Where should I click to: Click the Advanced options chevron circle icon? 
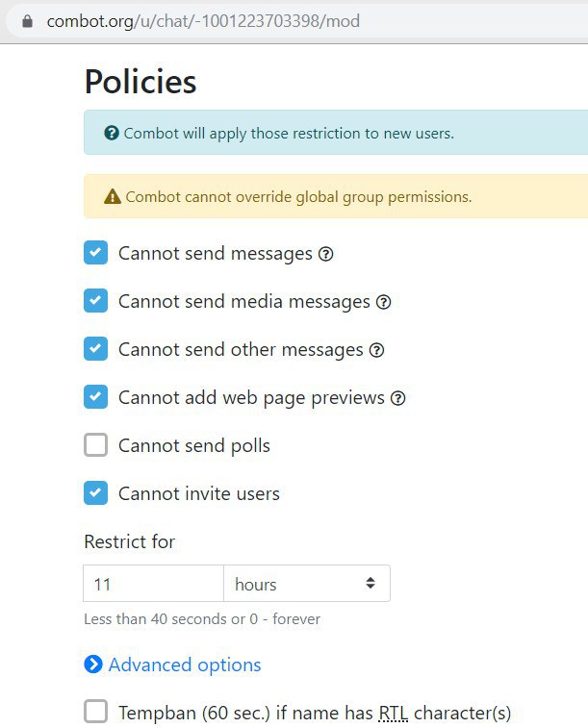93,665
